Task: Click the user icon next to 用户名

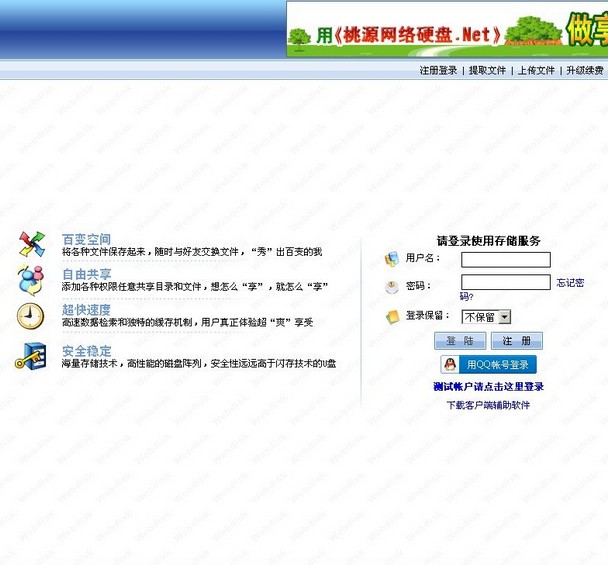Action: click(392, 259)
